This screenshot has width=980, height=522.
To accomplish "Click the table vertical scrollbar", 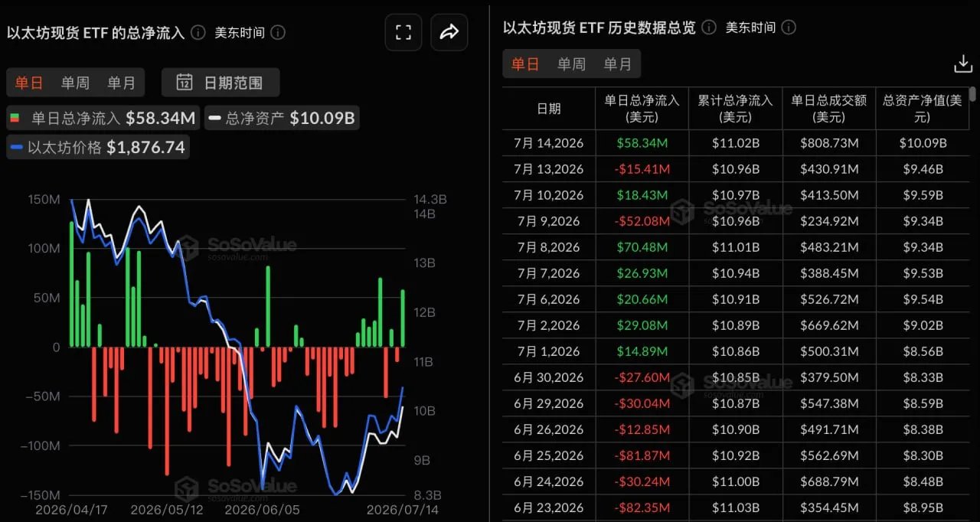I will click(x=973, y=94).
